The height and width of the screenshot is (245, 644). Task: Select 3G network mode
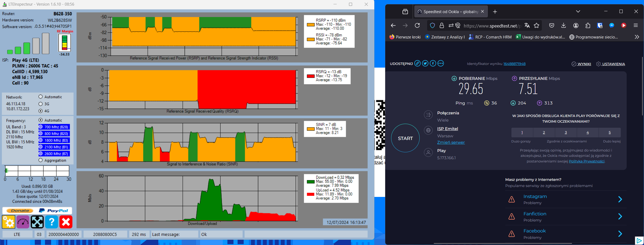coord(41,104)
